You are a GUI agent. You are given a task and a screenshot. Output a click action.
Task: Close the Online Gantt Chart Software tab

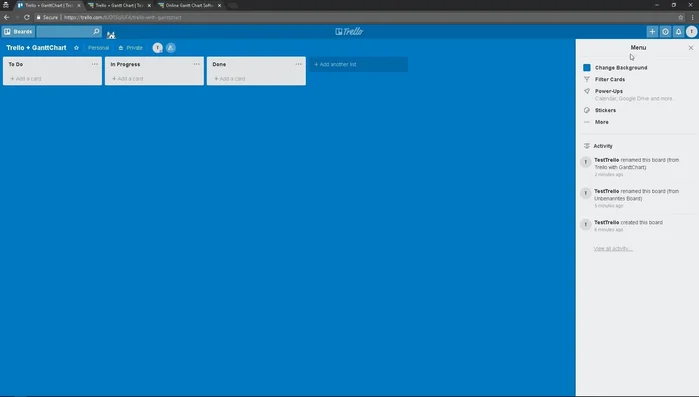pos(219,5)
